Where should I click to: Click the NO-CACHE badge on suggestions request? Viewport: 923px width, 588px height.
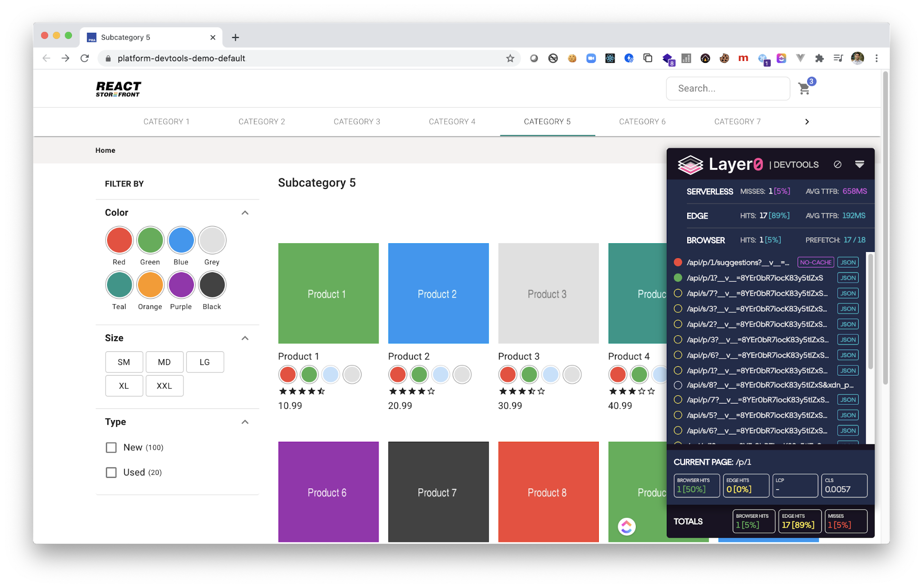point(815,262)
